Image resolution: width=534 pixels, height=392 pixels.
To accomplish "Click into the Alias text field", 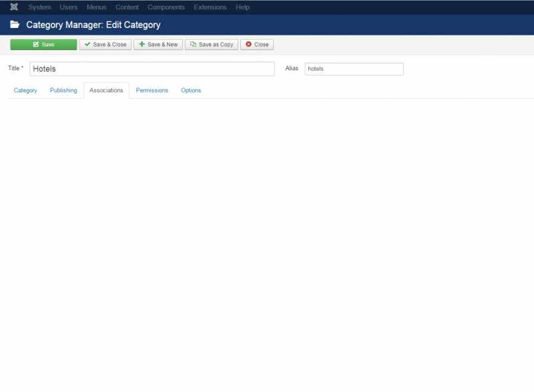I will [354, 69].
